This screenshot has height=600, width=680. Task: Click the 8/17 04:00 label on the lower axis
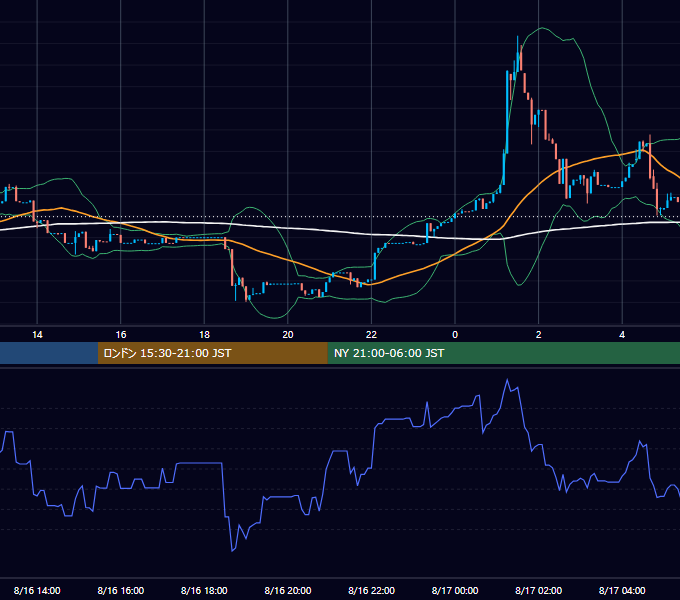coord(622,590)
